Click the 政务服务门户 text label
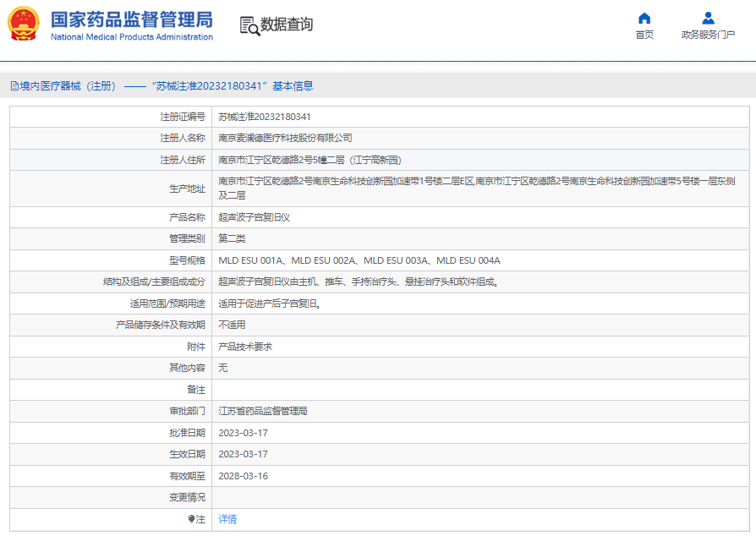The image size is (756, 536). pos(708,35)
